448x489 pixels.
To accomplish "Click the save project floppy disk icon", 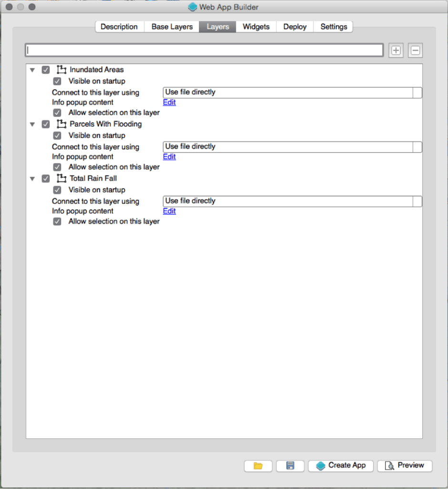I will point(290,466).
